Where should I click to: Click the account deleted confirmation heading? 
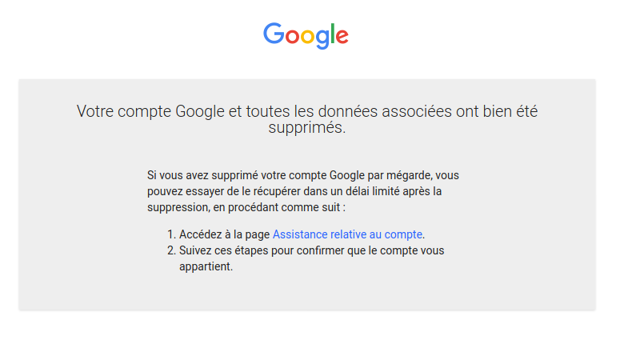pyautogui.click(x=307, y=119)
